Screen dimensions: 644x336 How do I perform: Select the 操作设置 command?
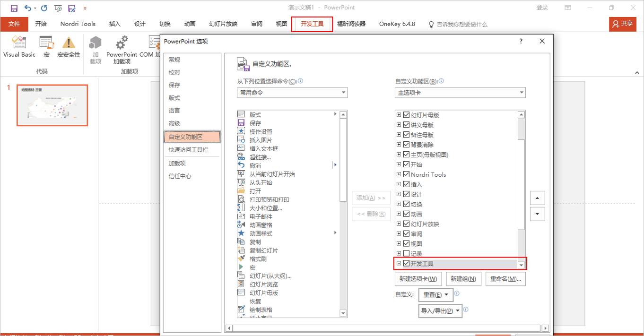(261, 131)
